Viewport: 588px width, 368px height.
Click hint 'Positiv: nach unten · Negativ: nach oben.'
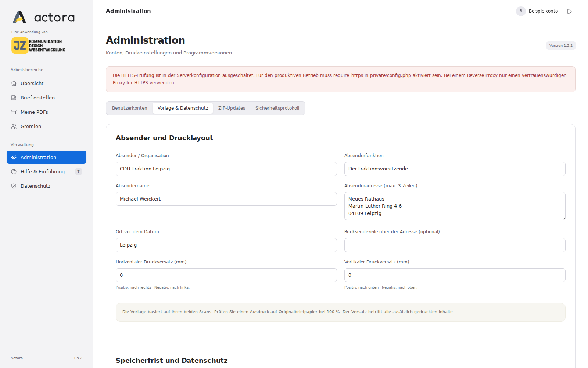(x=381, y=287)
